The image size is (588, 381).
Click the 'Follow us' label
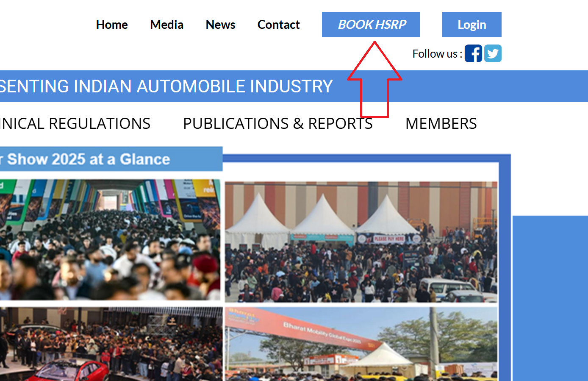point(436,53)
